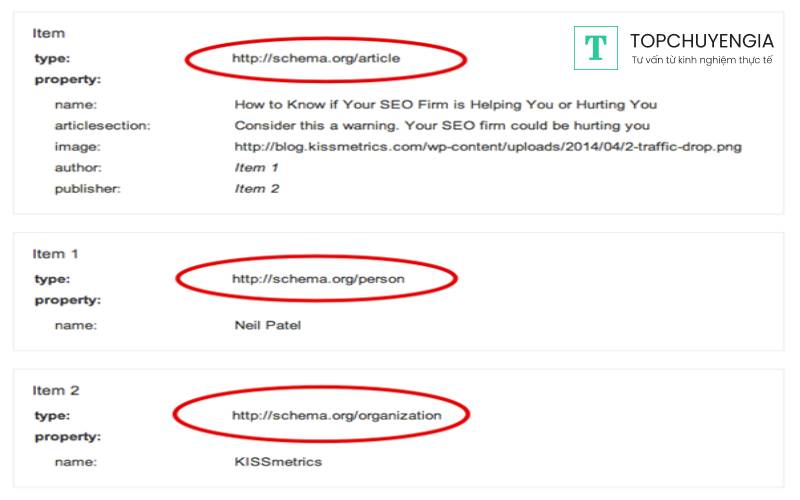Click the articlesection warning text
Image resolution: width=800 pixels, height=500 pixels.
click(x=442, y=125)
